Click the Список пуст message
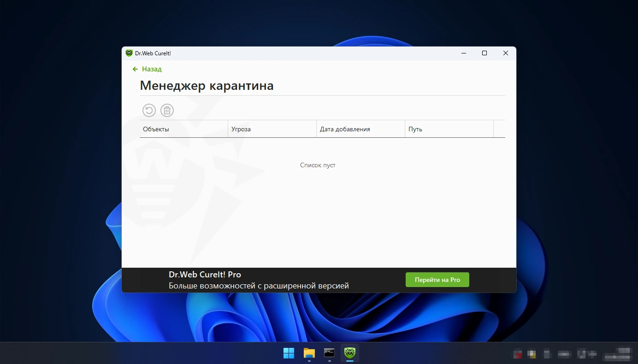 pos(318,165)
